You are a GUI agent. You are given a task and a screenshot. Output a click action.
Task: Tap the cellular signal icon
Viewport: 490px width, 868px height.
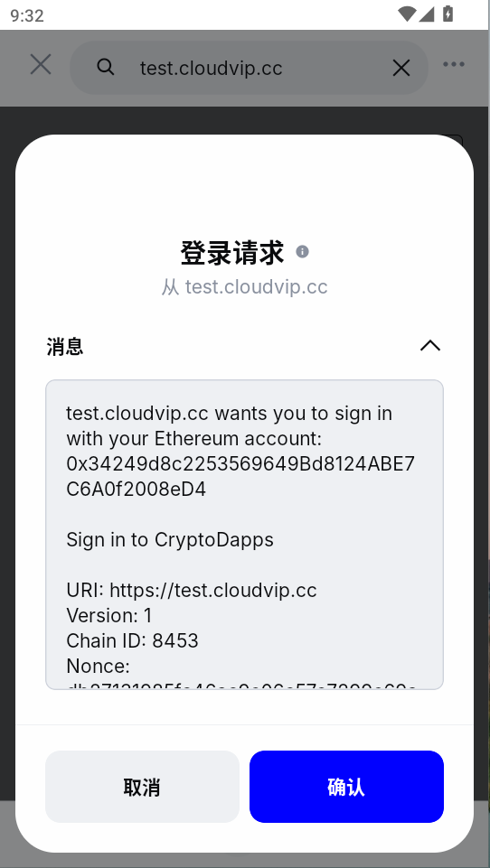[x=426, y=14]
